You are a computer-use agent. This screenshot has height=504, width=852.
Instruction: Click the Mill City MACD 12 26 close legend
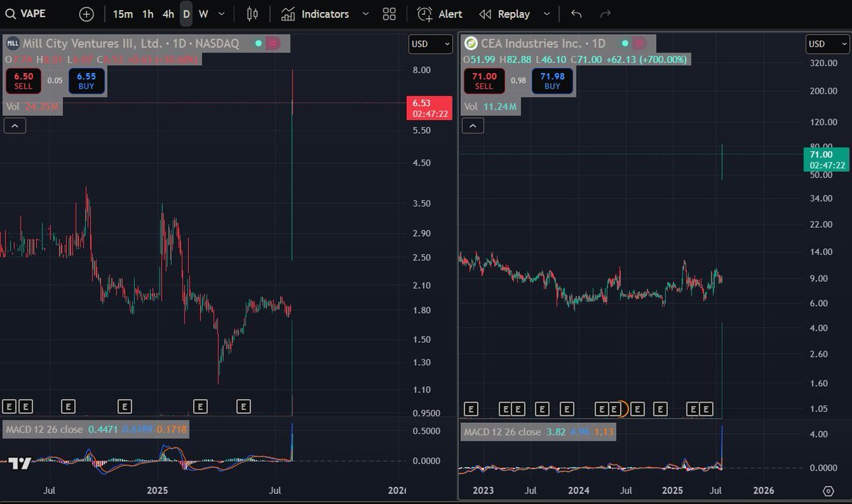click(x=43, y=429)
